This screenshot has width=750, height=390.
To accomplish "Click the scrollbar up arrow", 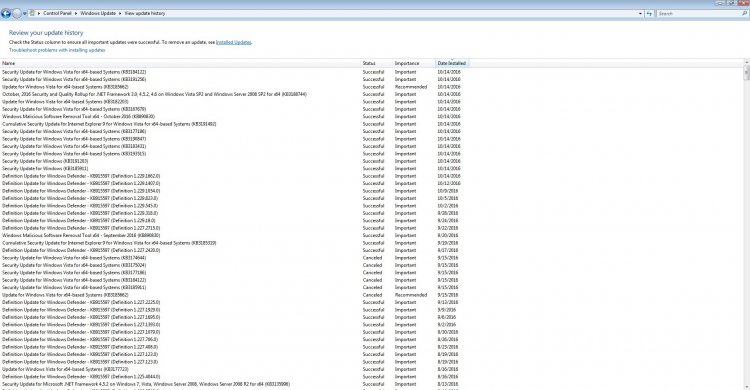I will (747, 63).
